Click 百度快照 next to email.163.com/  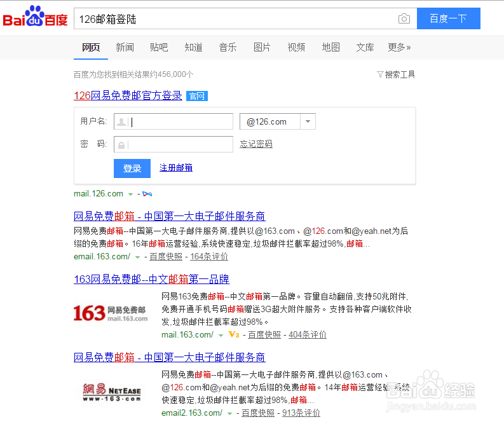(x=166, y=257)
